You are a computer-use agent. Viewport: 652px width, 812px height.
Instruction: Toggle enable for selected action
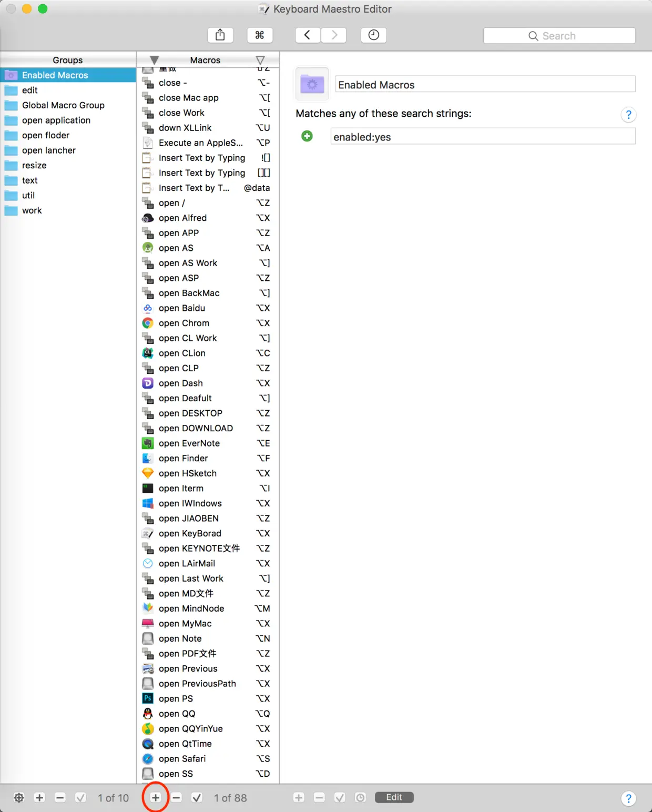click(x=340, y=798)
